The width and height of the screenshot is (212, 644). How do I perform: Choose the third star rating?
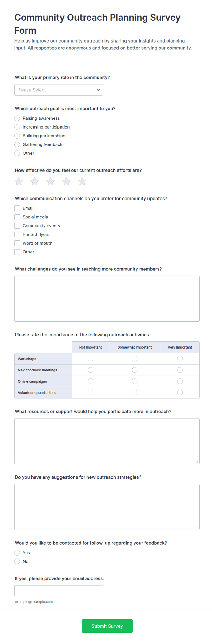(50, 181)
